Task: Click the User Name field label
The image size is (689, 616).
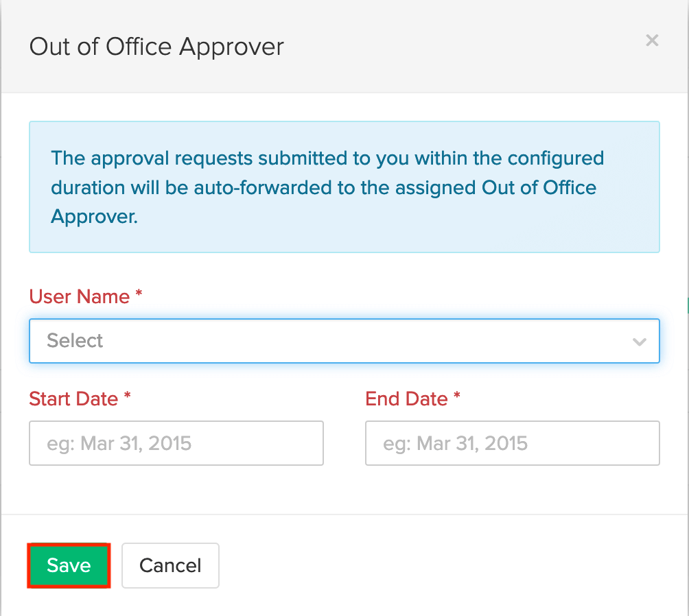Action: pos(80,297)
